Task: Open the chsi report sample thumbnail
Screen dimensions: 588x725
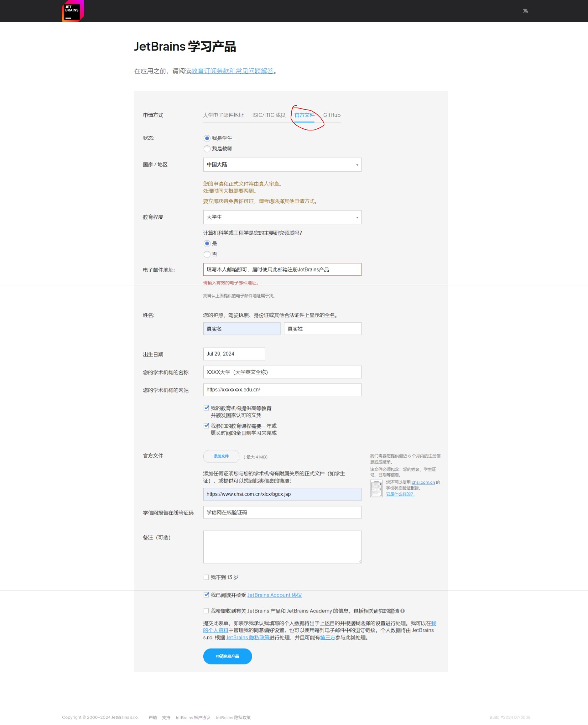Action: (x=376, y=488)
